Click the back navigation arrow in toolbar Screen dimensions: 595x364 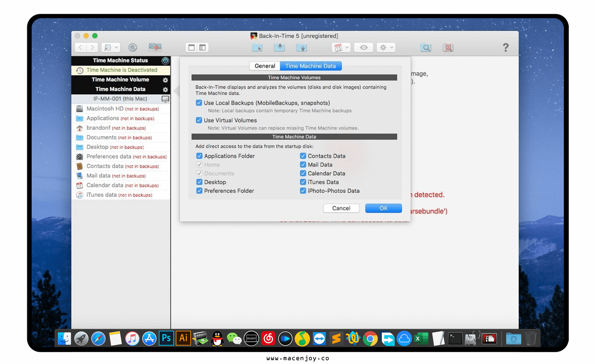pos(81,48)
